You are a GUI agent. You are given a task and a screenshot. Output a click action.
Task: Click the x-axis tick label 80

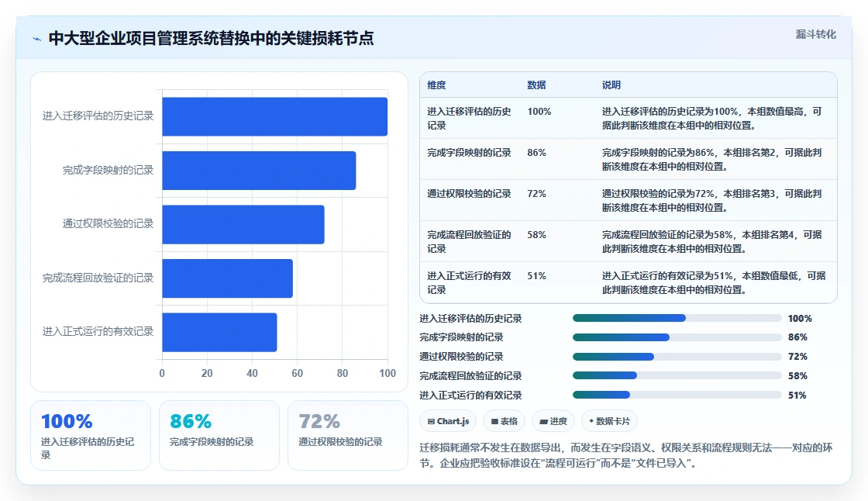(343, 374)
